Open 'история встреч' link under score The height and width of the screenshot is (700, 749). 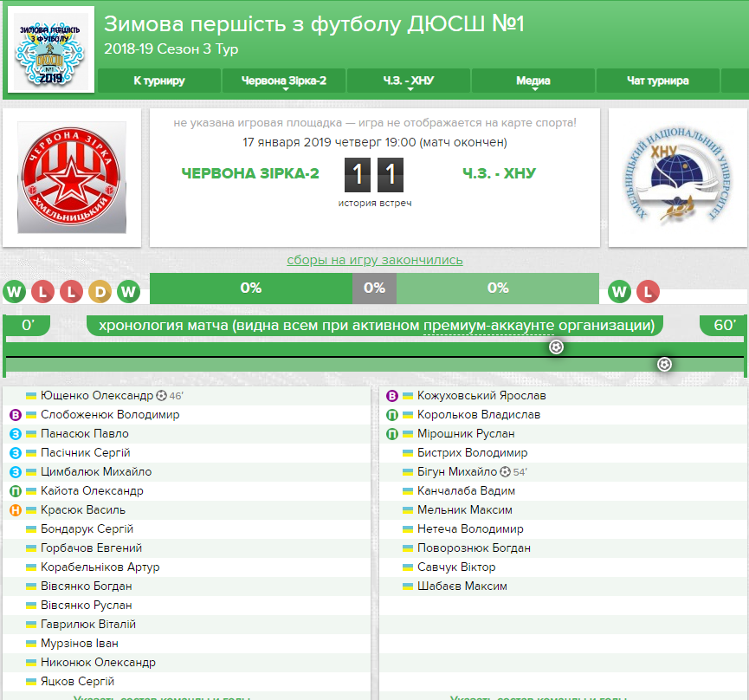tap(375, 203)
